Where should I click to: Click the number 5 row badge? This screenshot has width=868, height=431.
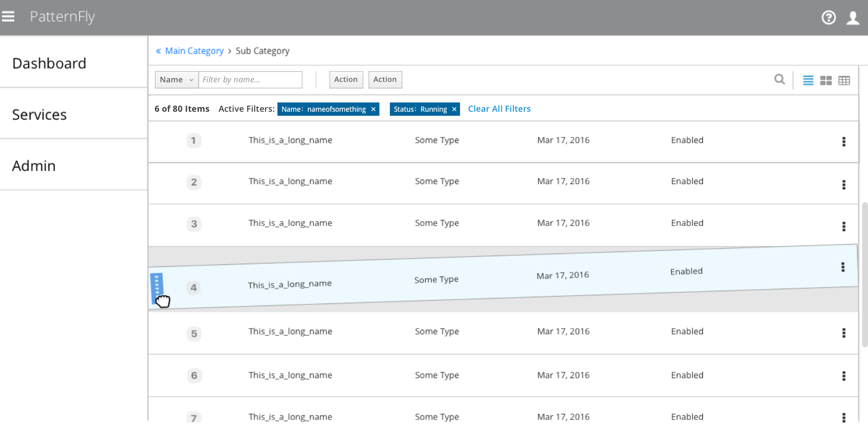point(194,334)
